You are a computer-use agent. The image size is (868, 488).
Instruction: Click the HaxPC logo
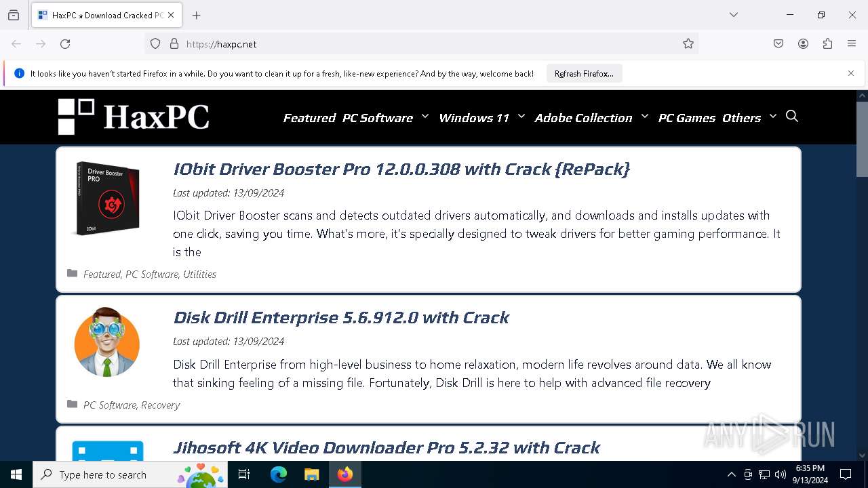point(134,117)
